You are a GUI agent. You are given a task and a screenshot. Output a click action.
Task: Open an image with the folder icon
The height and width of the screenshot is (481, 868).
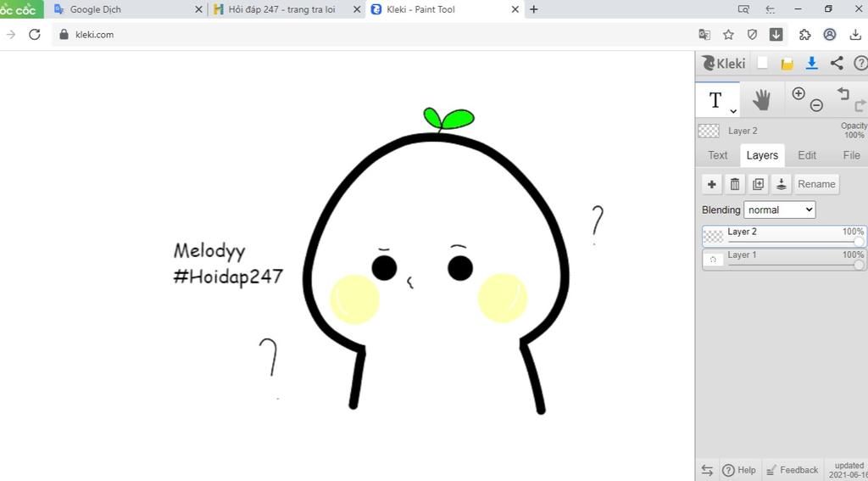point(787,64)
